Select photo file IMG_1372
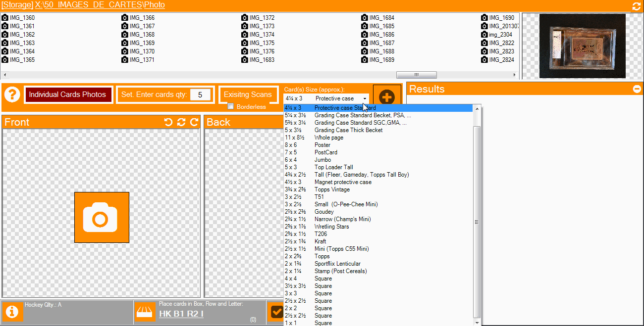This screenshot has width=644, height=326. tap(258, 18)
